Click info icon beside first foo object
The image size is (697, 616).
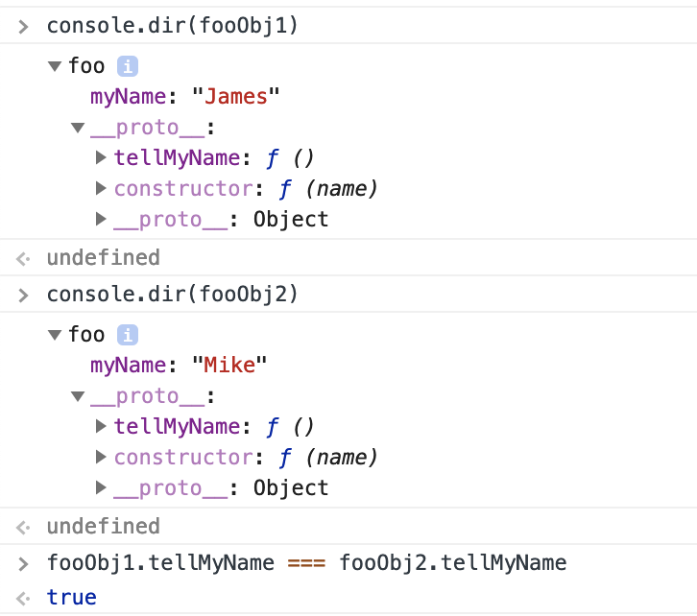[x=128, y=66]
